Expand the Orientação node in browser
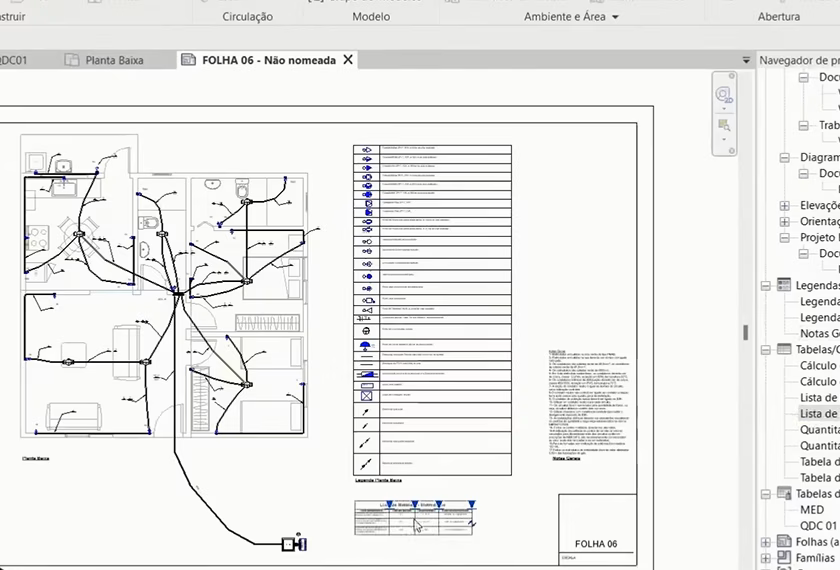Viewport: 840px width, 570px height. (784, 221)
